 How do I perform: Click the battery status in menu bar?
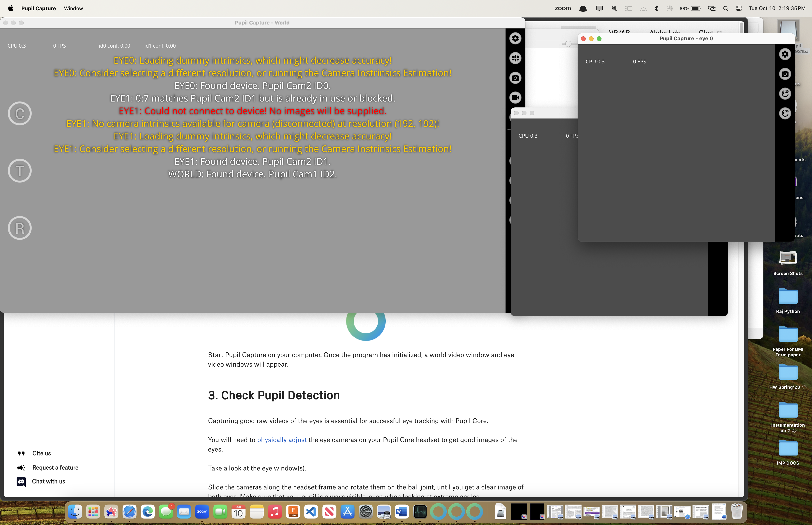point(690,8)
